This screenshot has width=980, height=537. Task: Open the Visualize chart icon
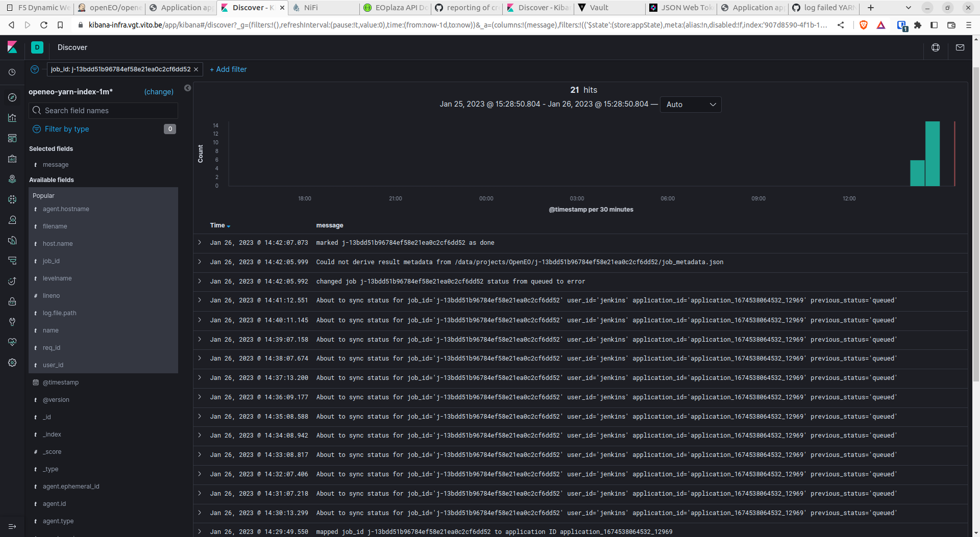[x=12, y=118]
